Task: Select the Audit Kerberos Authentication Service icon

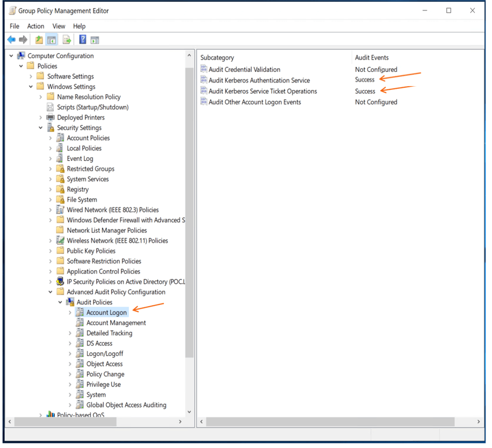Action: coord(204,80)
